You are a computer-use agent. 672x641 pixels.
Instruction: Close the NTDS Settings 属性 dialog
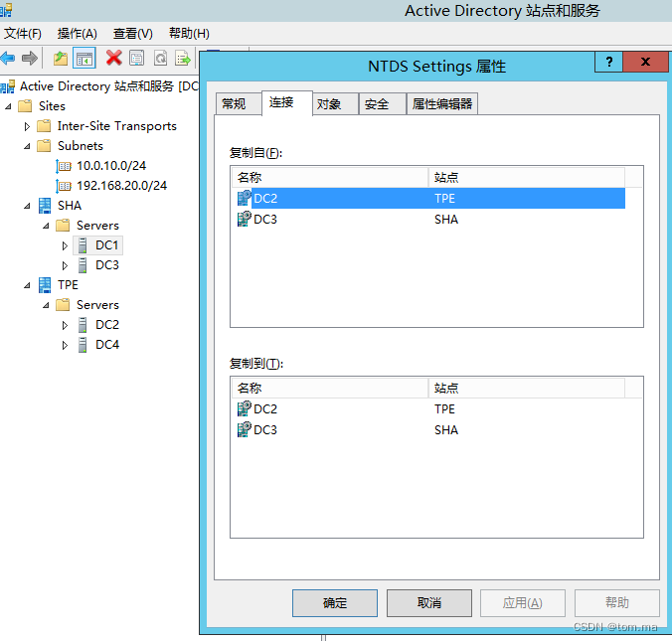645,63
